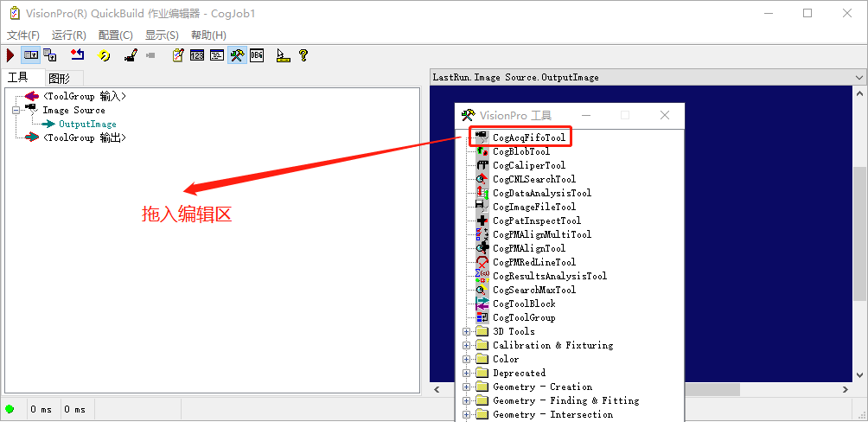Screen dimensions: 868x422
Task: Open the script editor window icon
Action: point(217,55)
